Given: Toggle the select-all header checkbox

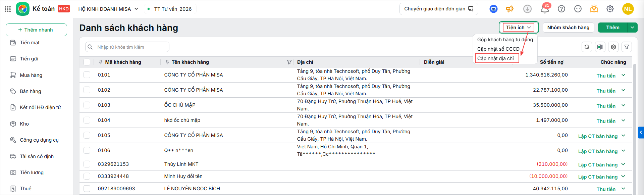Looking at the screenshot, I should coord(87,62).
